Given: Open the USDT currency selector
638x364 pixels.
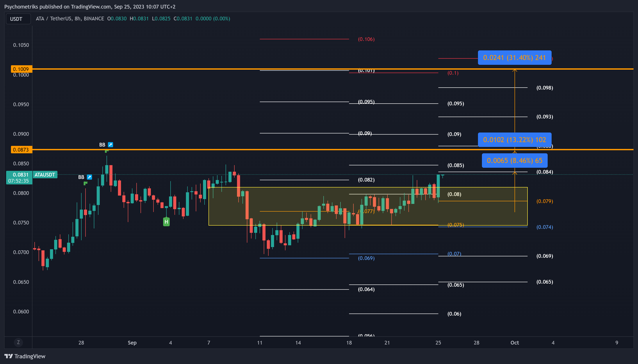Looking at the screenshot, I should (x=18, y=19).
